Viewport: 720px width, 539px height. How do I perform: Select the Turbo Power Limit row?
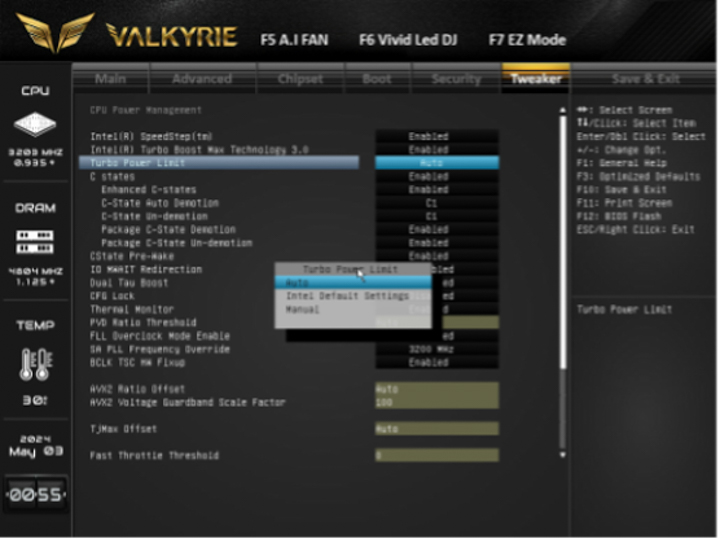[219, 163]
